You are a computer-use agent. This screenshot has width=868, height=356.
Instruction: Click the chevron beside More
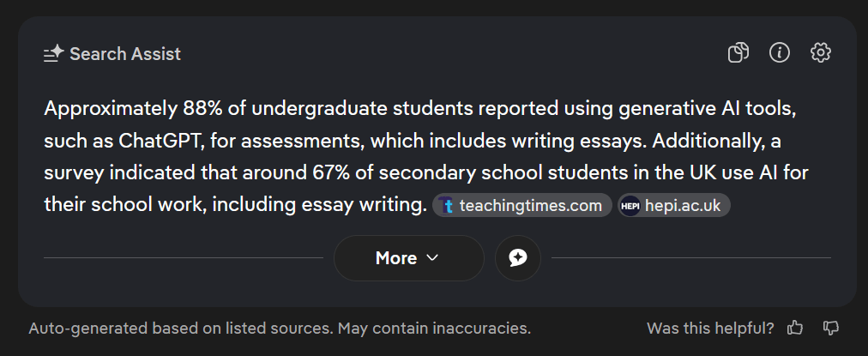(x=432, y=258)
